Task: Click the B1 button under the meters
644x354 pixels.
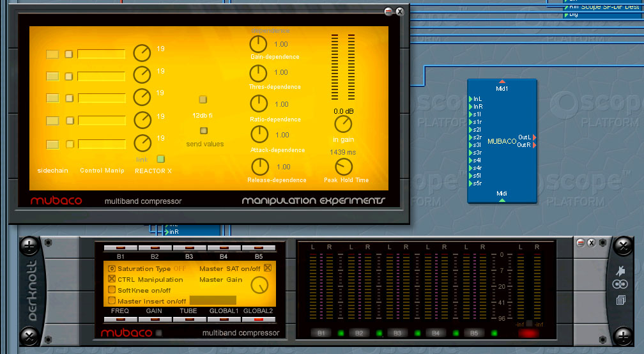Action: pyautogui.click(x=321, y=333)
